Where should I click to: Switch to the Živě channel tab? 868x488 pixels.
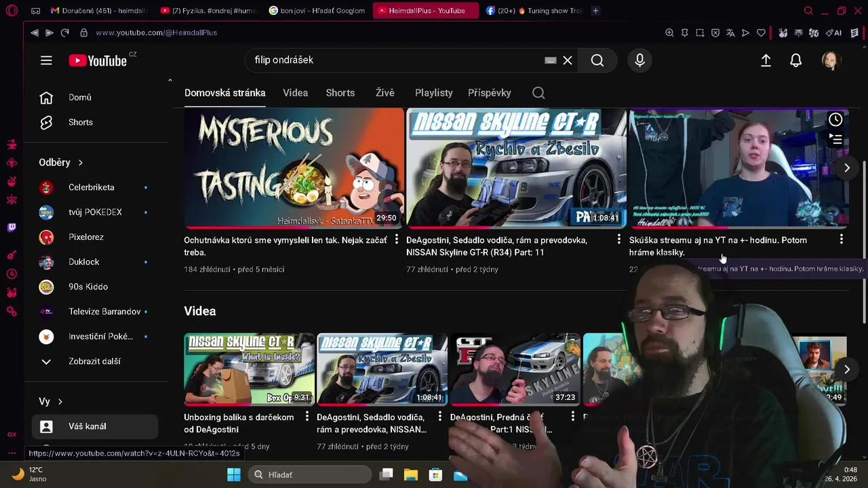(385, 93)
